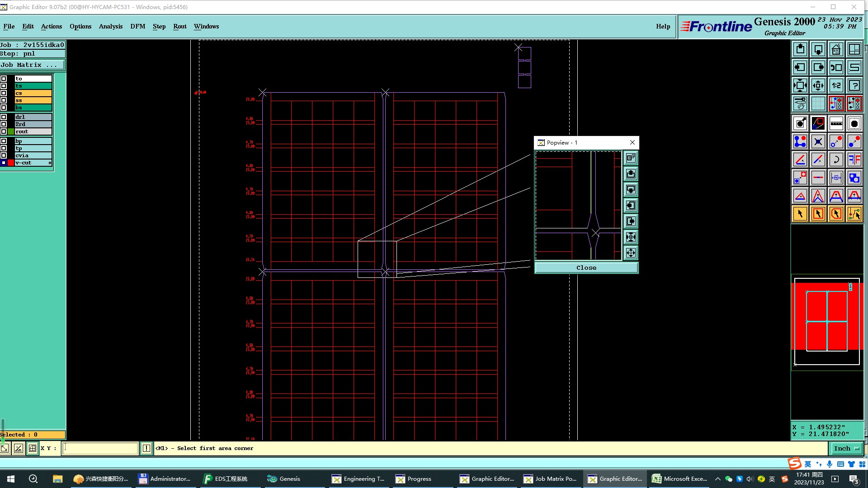Click the pan up icon in Popview
Screen dimensions: 868x488
[631, 174]
